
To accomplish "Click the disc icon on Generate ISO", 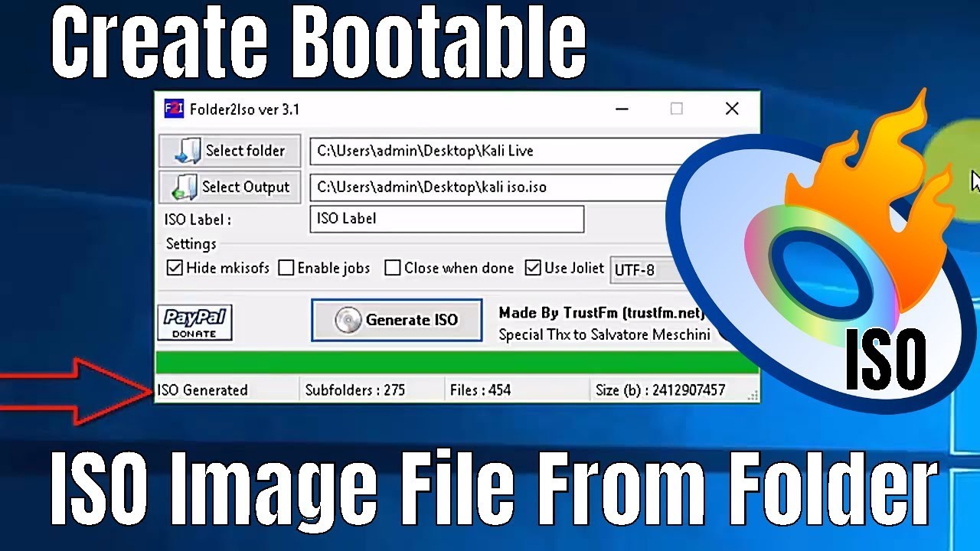I will click(x=348, y=320).
